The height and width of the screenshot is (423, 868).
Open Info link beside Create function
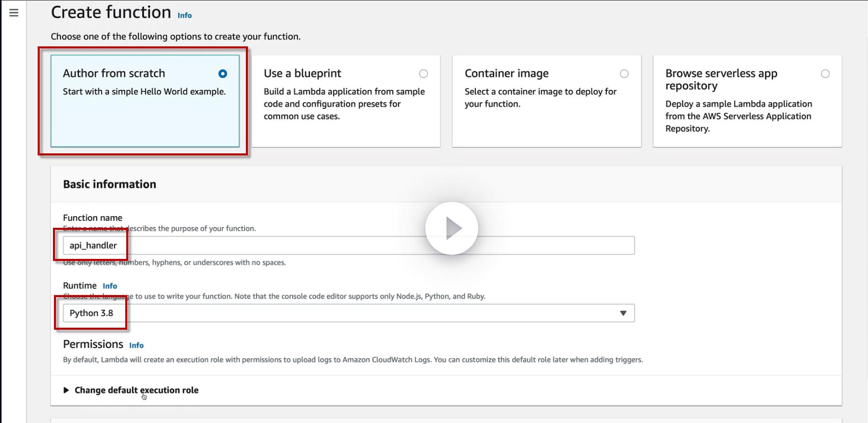[x=184, y=15]
